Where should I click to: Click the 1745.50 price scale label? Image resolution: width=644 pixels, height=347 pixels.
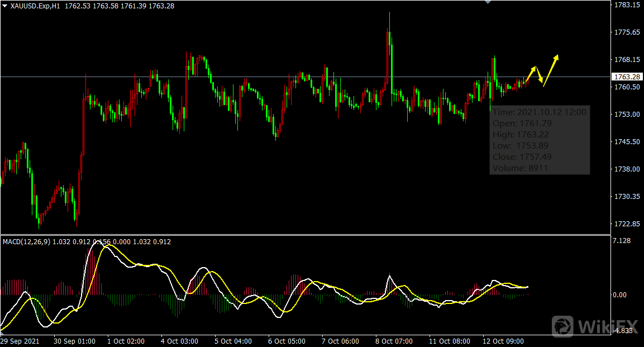pyautogui.click(x=627, y=142)
